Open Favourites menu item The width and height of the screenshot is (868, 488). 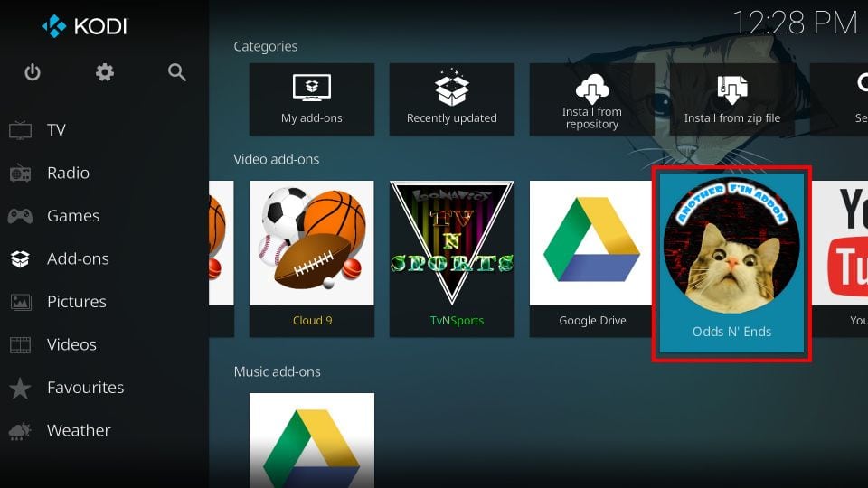[x=104, y=388]
